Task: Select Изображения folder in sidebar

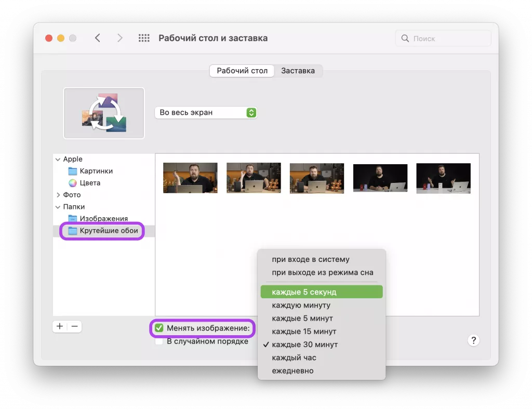Action: tap(103, 219)
